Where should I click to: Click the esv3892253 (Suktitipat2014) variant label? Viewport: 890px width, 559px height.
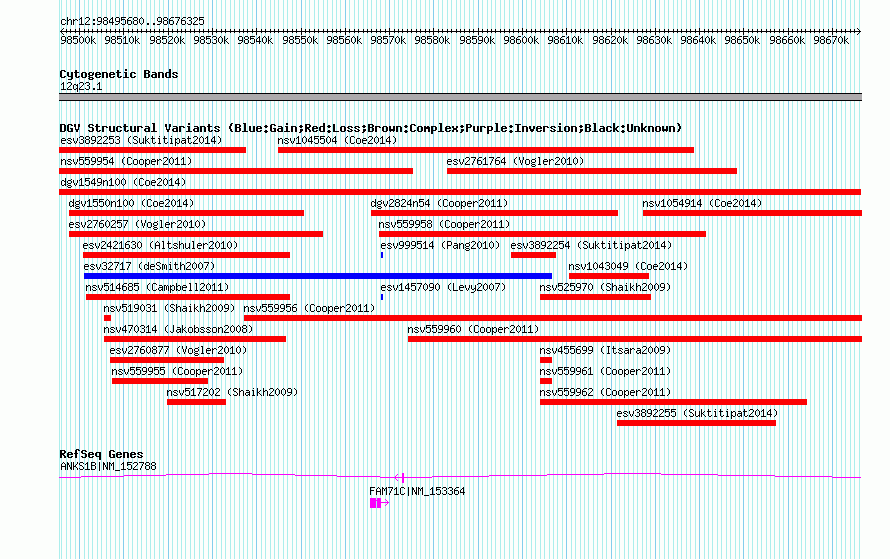click(141, 140)
